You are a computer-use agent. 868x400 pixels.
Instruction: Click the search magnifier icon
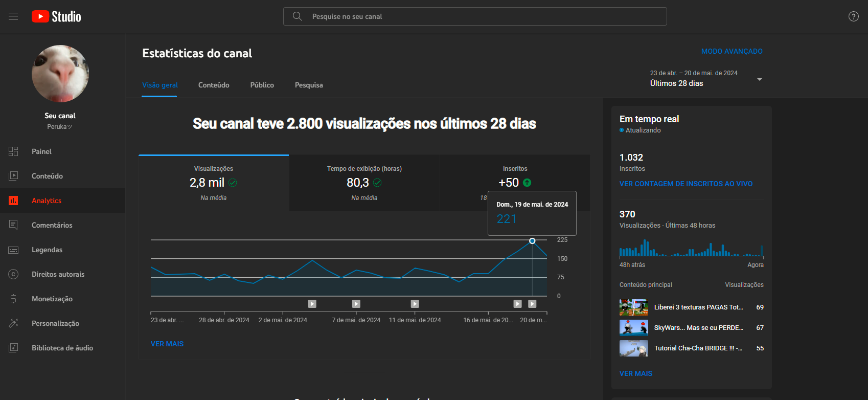point(297,16)
